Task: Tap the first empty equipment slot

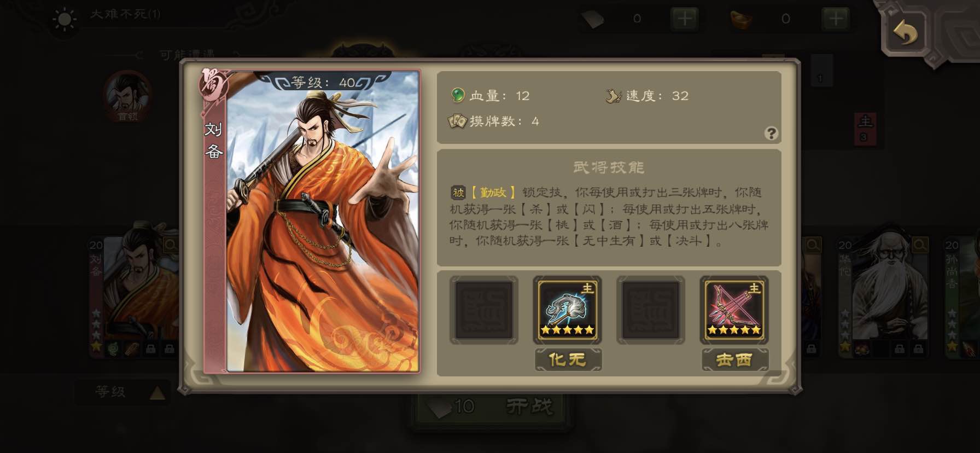Action: pos(484,310)
